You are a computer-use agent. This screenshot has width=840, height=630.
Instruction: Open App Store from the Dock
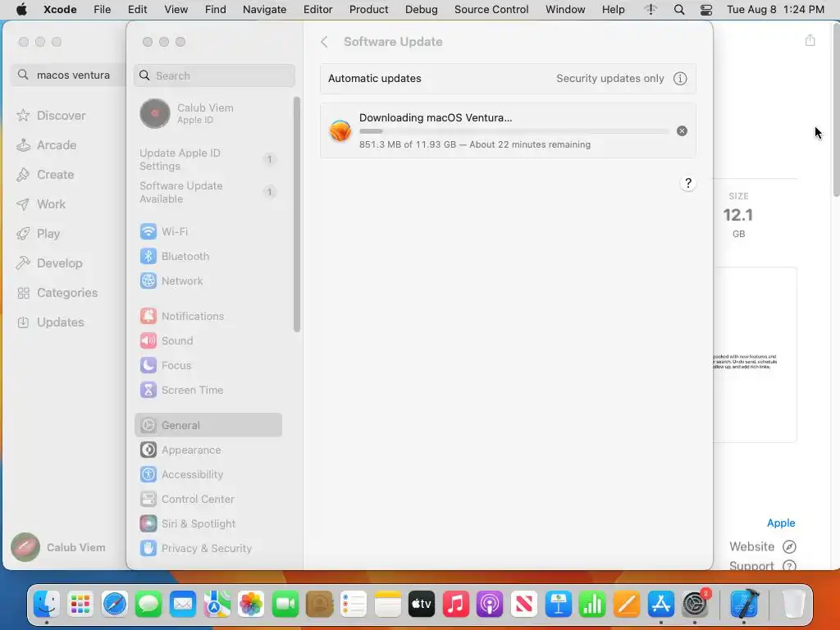660,605
